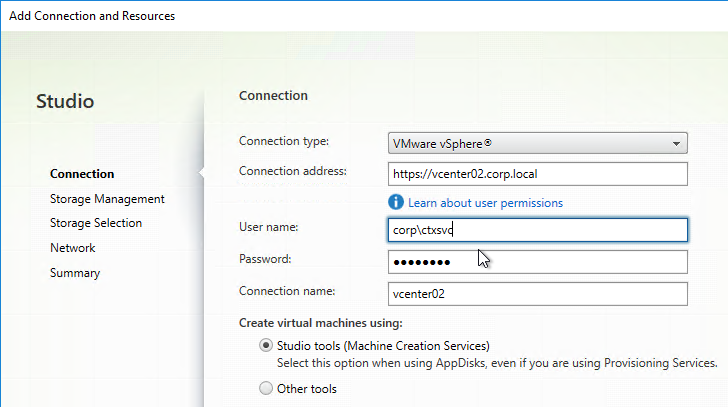Open the VMware vSphere connection type combo box
The width and height of the screenshot is (728, 407).
coord(538,143)
